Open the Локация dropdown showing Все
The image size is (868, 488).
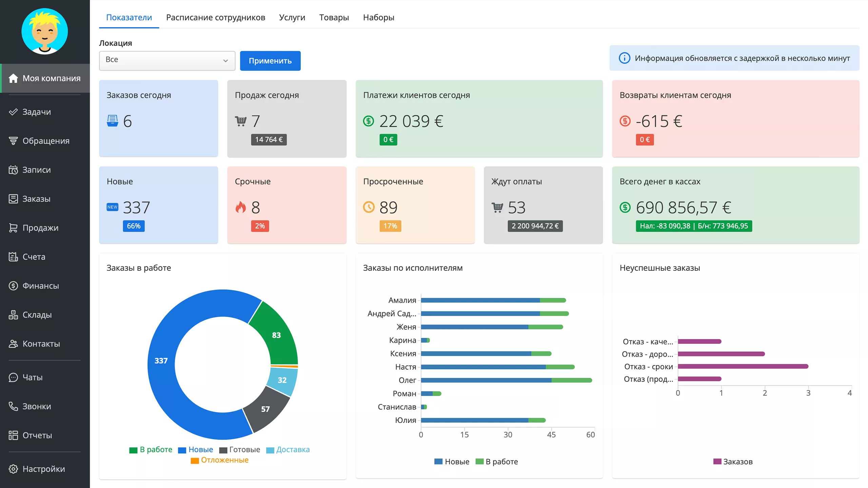click(x=167, y=61)
